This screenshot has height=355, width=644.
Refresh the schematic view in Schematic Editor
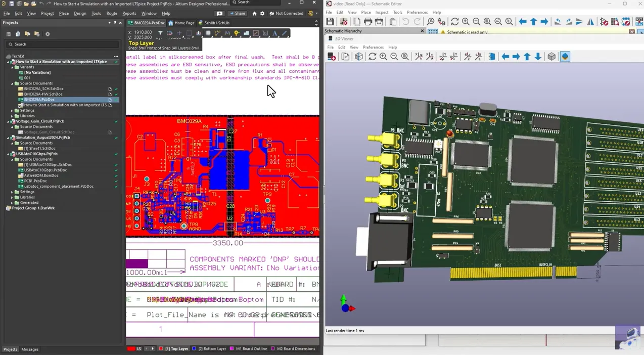tap(455, 22)
